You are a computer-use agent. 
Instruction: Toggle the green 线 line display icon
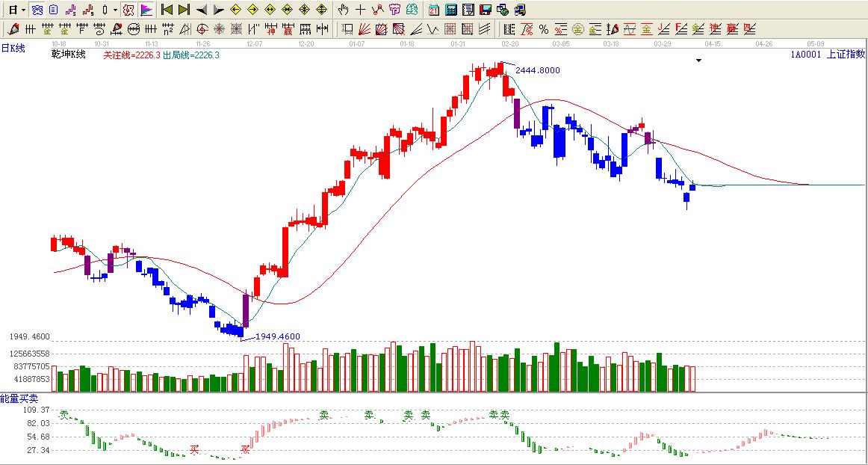(x=412, y=10)
